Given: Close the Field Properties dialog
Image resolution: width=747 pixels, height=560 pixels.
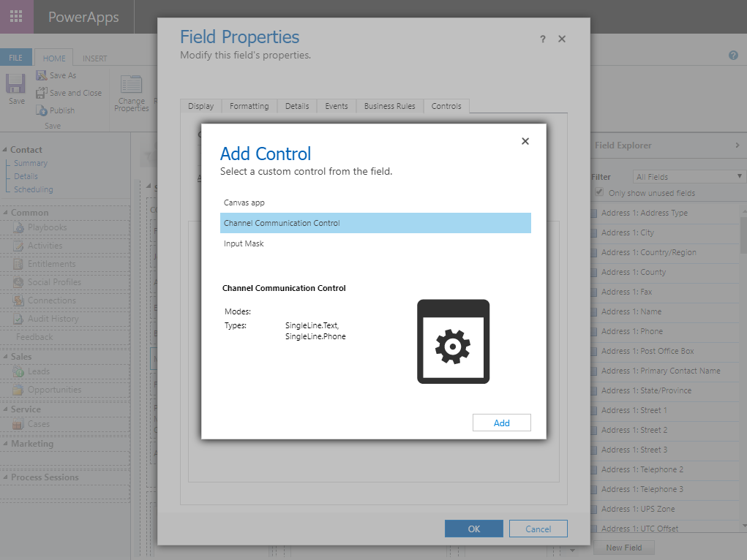Looking at the screenshot, I should [562, 39].
